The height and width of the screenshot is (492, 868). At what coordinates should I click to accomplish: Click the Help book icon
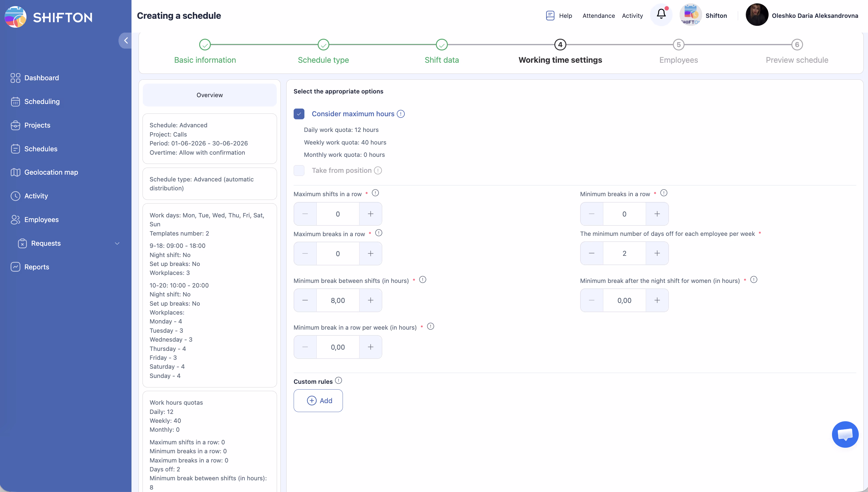click(x=550, y=16)
